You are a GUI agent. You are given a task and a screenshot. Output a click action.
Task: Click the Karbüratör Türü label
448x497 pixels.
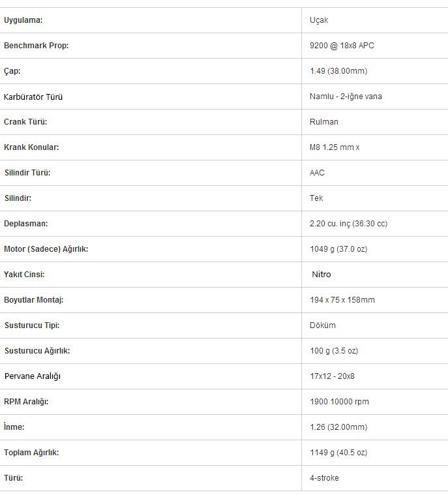pos(33,97)
